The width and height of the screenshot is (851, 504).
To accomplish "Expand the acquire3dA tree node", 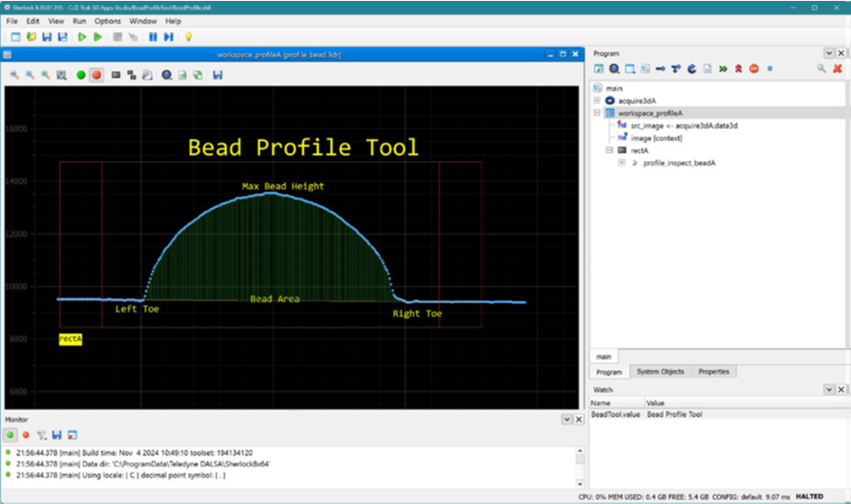I will (597, 100).
